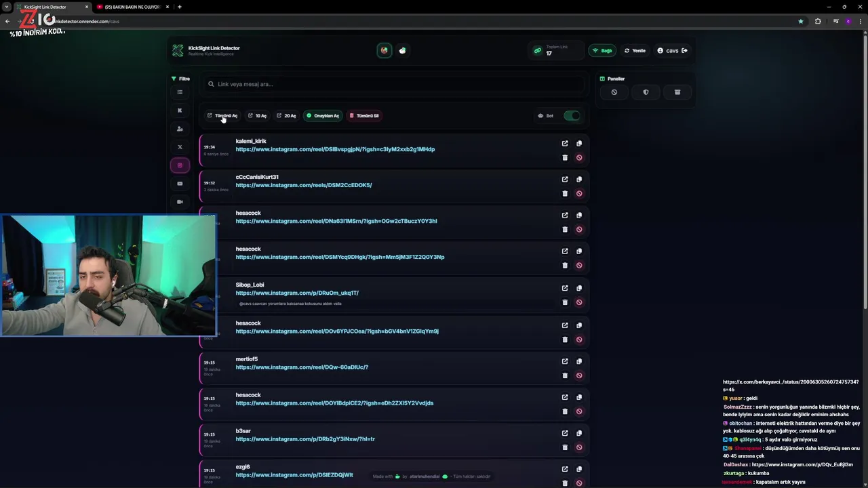The image size is (868, 488).
Task: Block user mertiof5
Action: click(x=579, y=375)
